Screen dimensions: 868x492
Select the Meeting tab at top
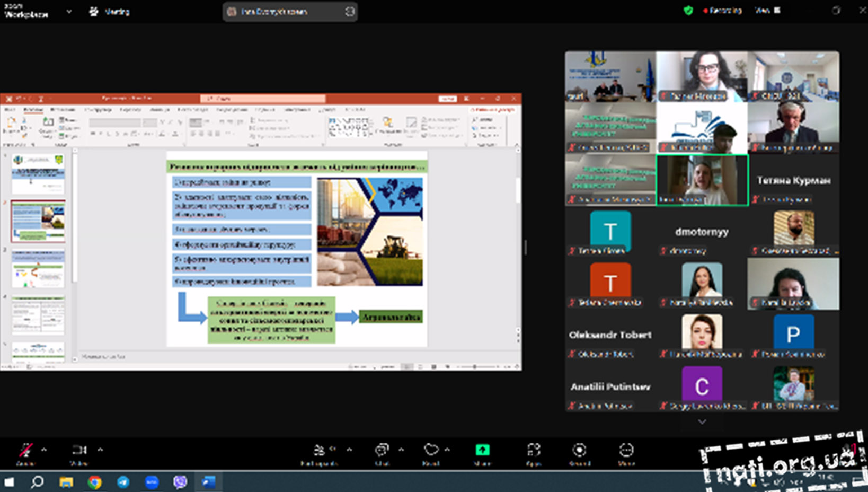[110, 11]
